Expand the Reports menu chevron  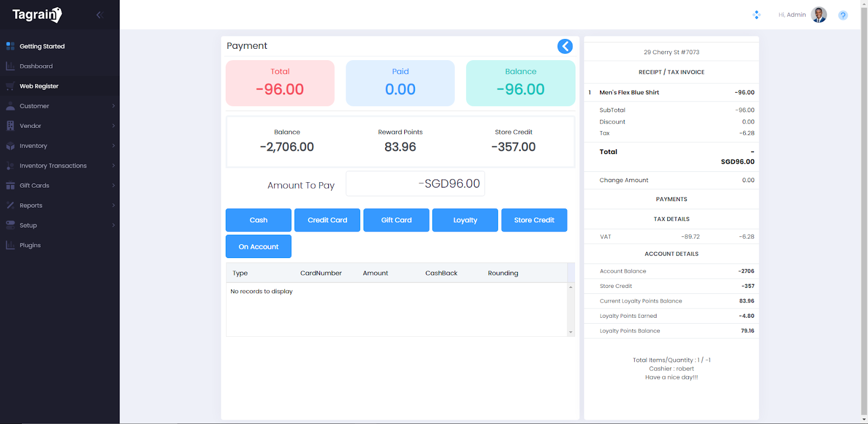113,205
